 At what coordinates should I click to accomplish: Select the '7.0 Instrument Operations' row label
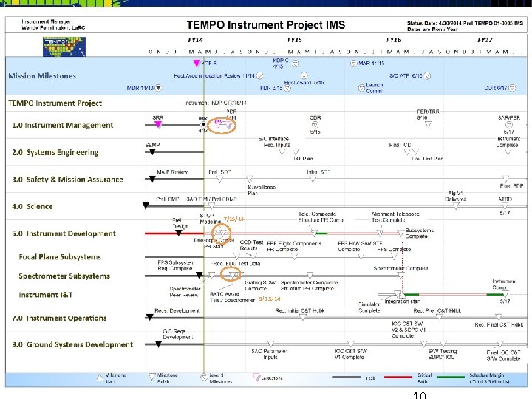[59, 318]
